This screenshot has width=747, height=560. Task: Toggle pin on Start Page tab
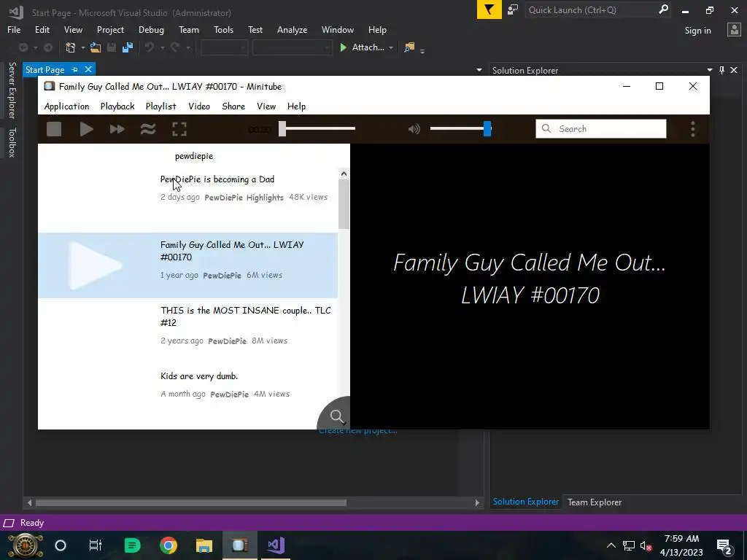pos(75,69)
